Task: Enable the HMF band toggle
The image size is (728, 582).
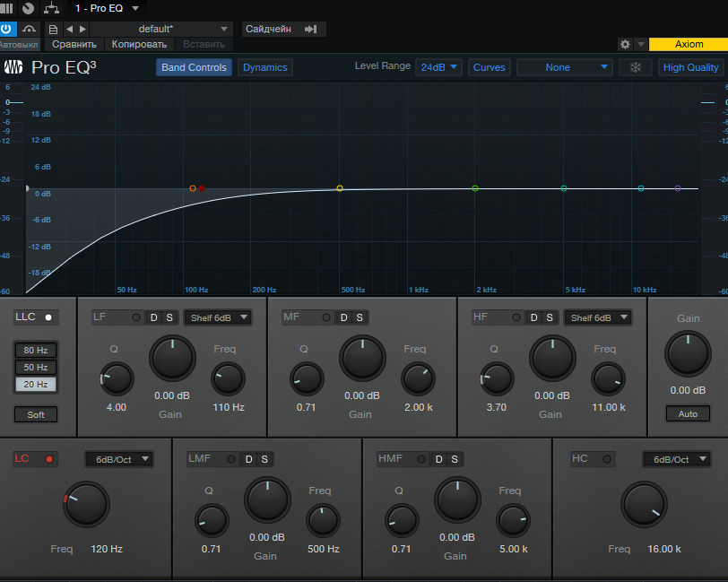Action: tap(421, 459)
